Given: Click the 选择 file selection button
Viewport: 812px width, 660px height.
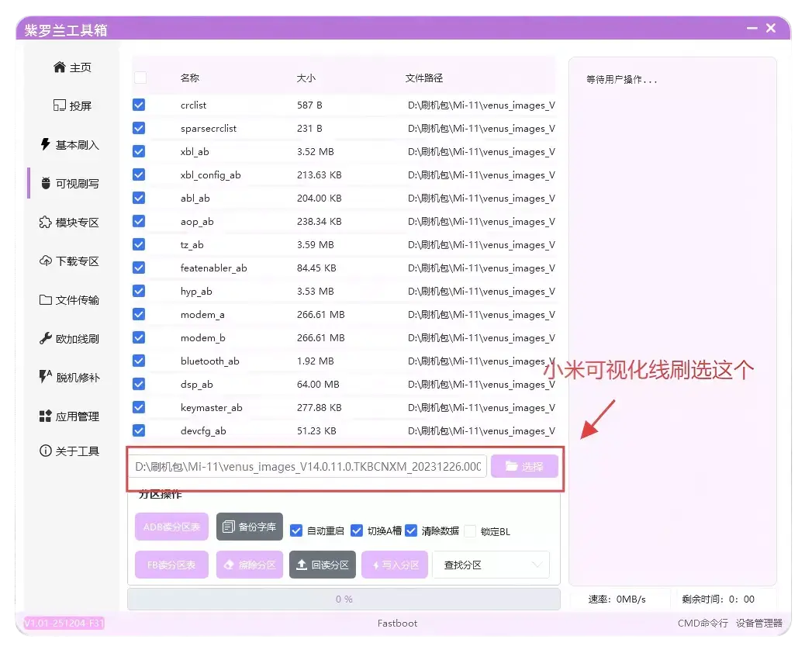Looking at the screenshot, I should (x=524, y=466).
